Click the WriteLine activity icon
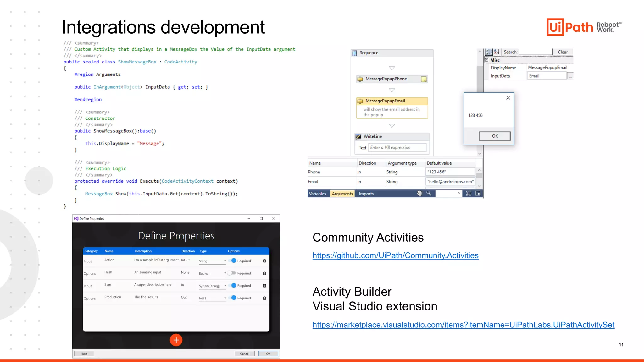The width and height of the screenshot is (644, 362). [x=358, y=137]
